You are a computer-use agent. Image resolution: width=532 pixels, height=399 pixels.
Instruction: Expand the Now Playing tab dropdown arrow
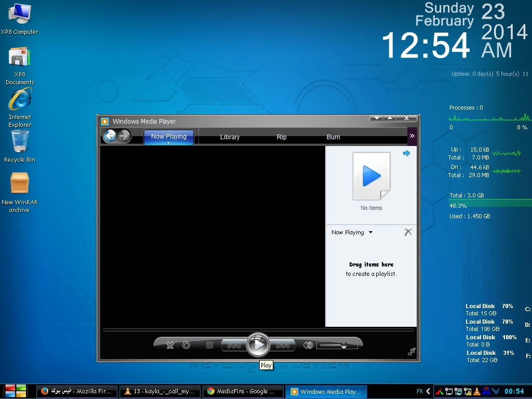169,143
